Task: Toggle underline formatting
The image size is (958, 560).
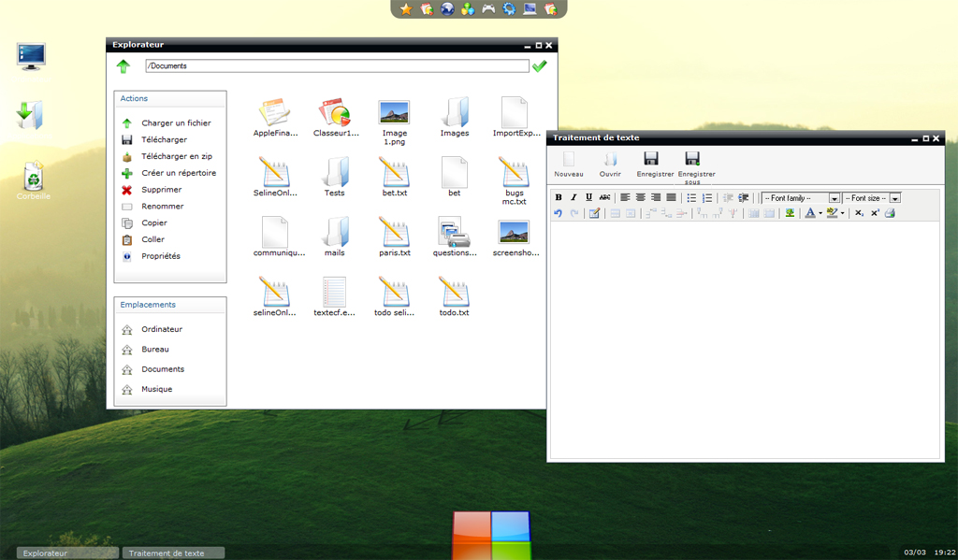Action: 588,198
